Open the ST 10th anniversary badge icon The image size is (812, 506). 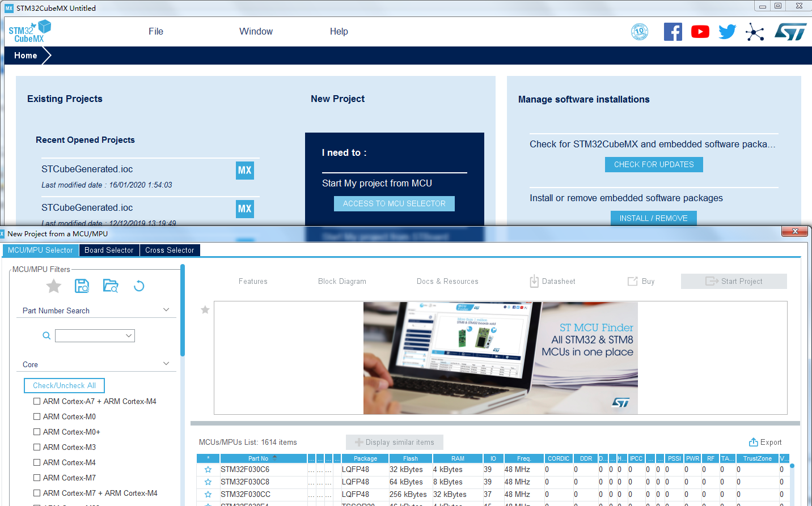640,32
